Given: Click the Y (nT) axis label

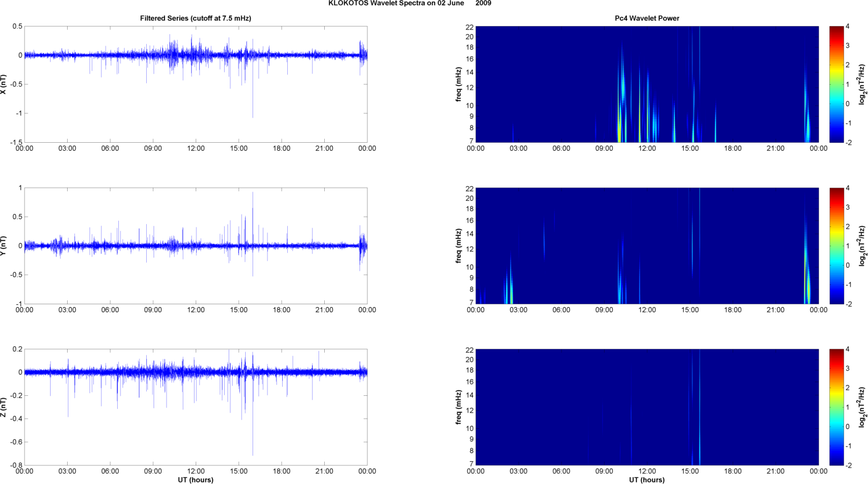Looking at the screenshot, I should (3, 246).
